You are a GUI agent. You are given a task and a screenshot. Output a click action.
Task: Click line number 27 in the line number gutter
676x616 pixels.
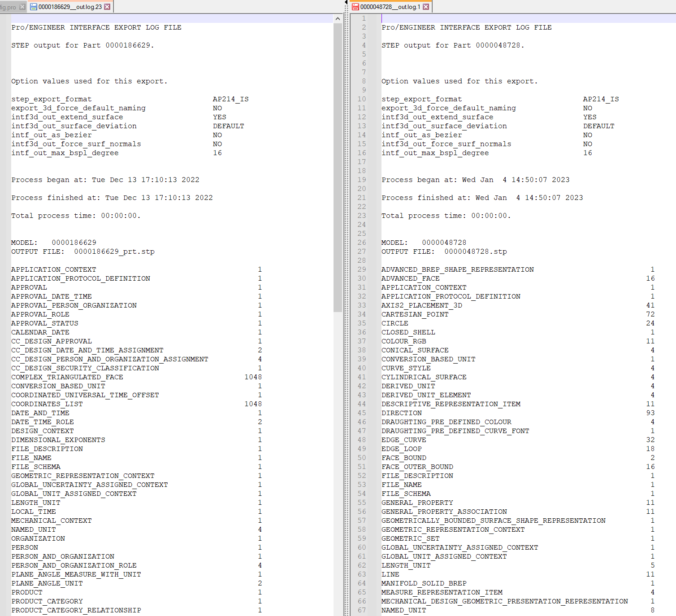pos(363,252)
